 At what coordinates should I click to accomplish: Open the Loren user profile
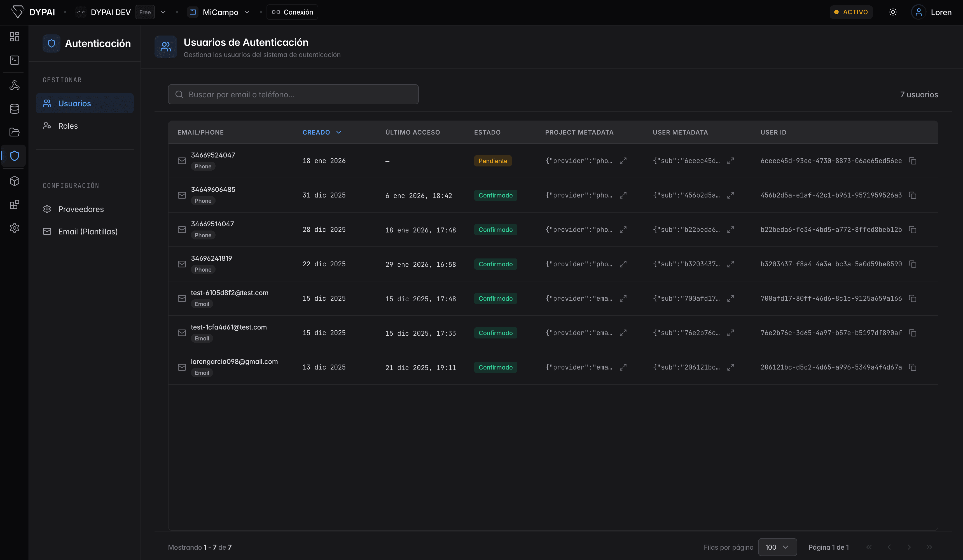[931, 12]
